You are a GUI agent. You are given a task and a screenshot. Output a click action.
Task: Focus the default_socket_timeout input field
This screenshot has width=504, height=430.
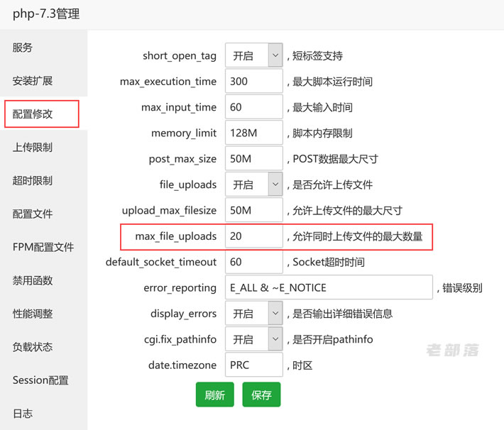tap(254, 262)
